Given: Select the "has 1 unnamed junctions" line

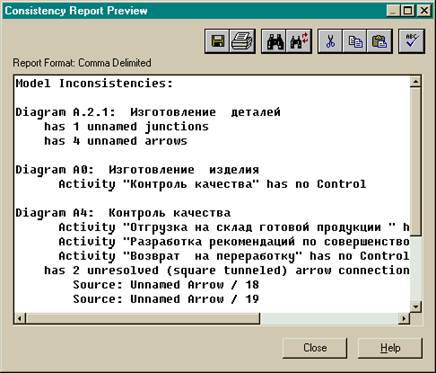Looking at the screenshot, I should coord(126,127).
